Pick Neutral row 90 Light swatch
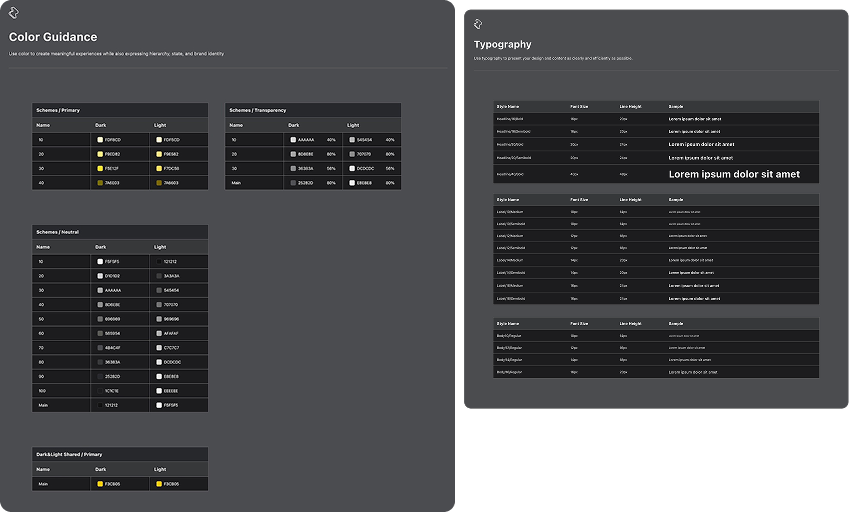 point(159,376)
